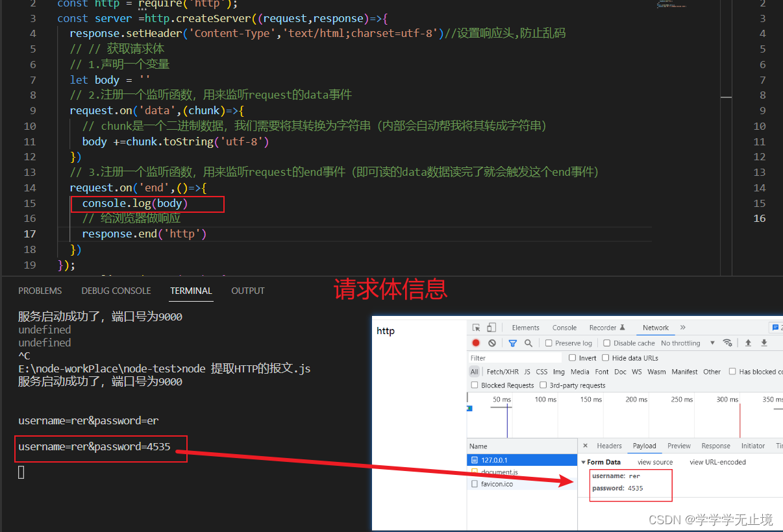Viewport: 783px width, 532px height.
Task: Click the export HAR download arrow icon
Action: pyautogui.click(x=764, y=343)
